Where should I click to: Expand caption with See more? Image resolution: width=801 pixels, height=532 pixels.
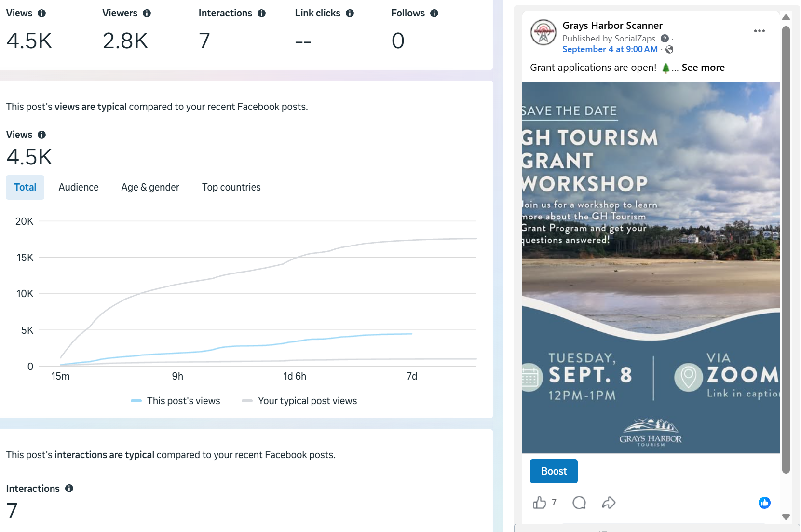(x=703, y=68)
